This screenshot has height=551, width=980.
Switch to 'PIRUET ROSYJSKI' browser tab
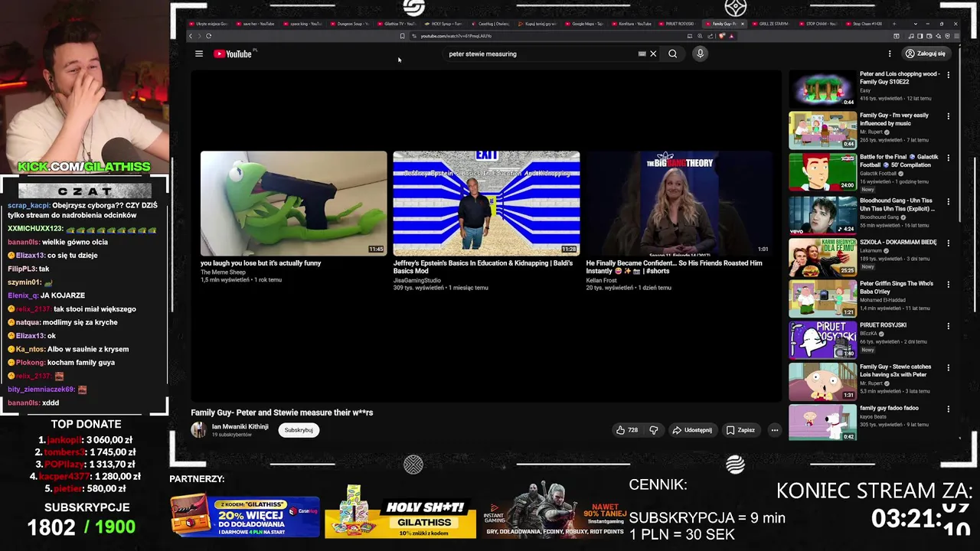680,24
